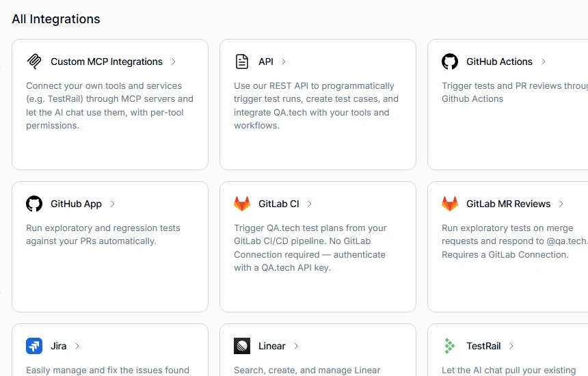This screenshot has width=588, height=376.
Task: Click description 'Connect your own tools and services'
Action: (104, 86)
